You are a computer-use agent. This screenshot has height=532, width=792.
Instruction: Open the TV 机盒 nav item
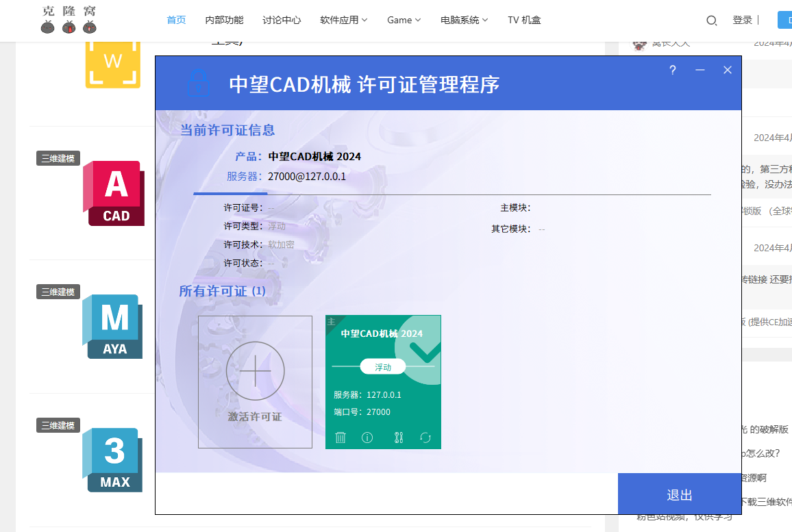[524, 20]
